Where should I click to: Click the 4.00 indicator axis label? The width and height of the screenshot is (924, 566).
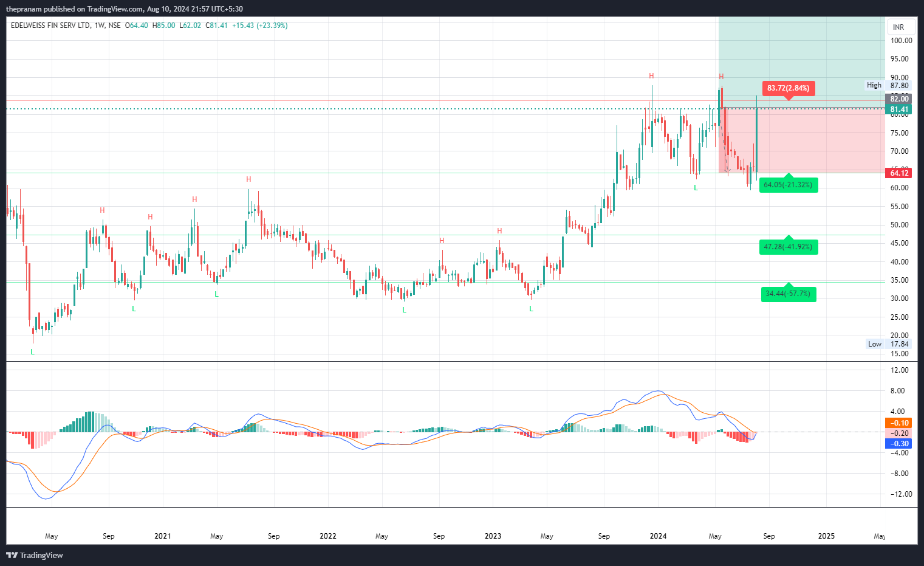click(x=897, y=412)
